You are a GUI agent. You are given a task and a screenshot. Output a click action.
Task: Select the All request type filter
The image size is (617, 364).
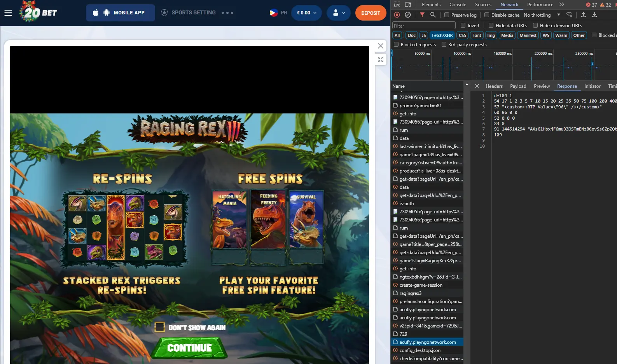point(397,35)
